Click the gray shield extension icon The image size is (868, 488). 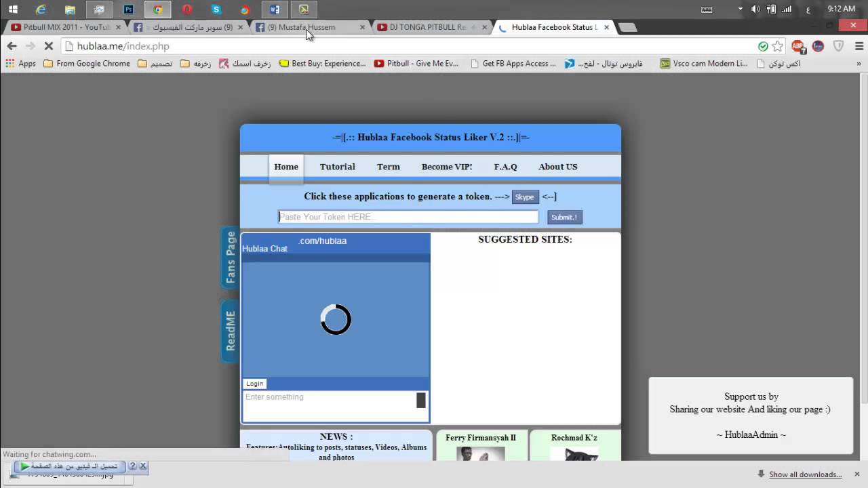838,46
